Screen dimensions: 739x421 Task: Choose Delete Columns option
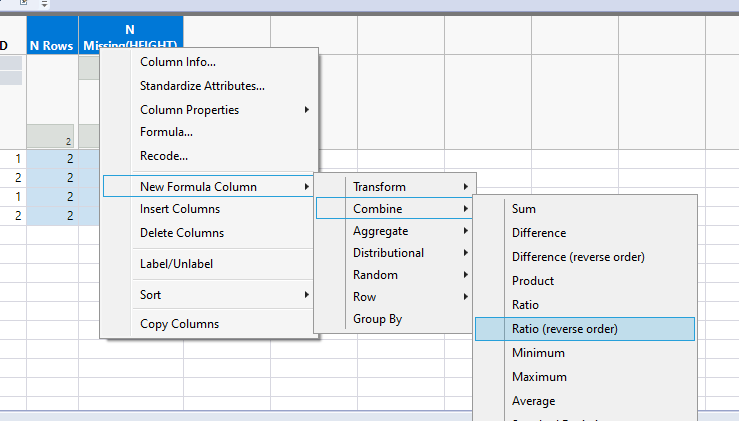point(182,233)
